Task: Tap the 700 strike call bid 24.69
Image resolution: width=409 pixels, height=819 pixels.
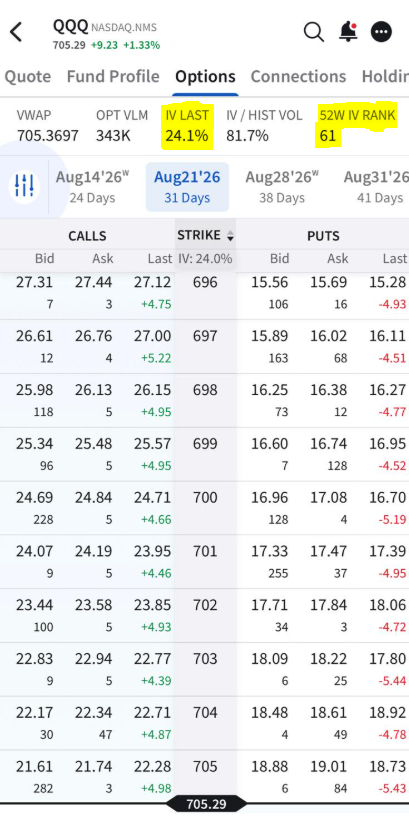Action: click(34, 497)
